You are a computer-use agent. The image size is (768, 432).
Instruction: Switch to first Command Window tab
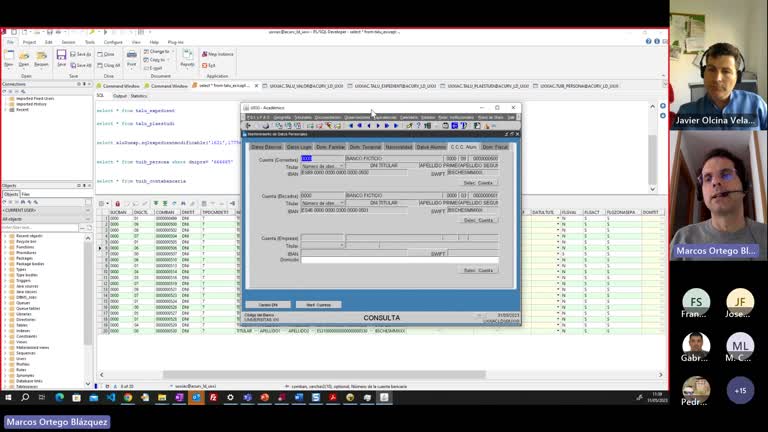118,86
